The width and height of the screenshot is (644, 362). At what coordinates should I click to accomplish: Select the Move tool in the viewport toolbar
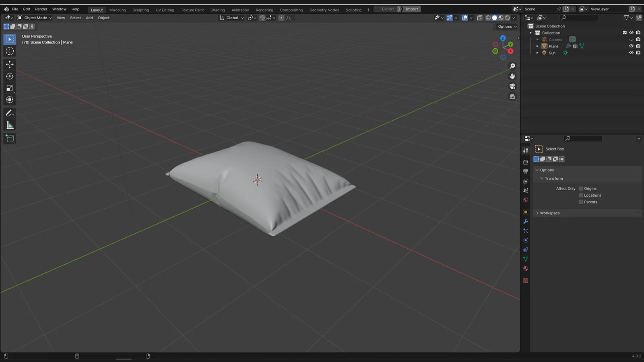pos(10,64)
